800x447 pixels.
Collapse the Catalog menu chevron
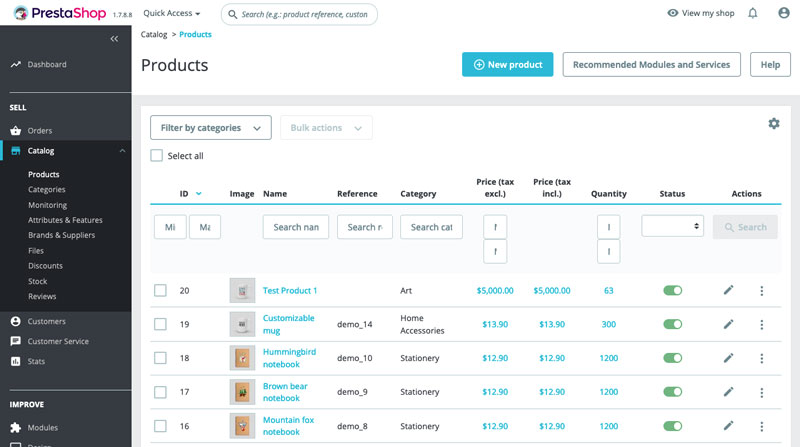(122, 151)
